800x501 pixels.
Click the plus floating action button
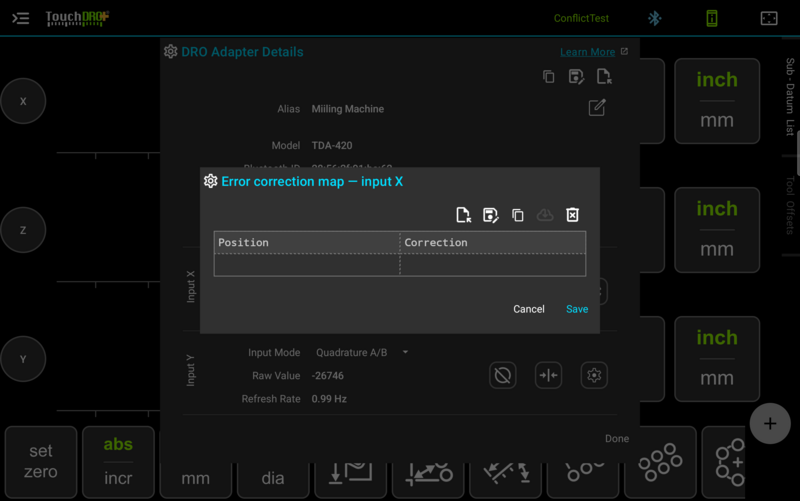770,423
